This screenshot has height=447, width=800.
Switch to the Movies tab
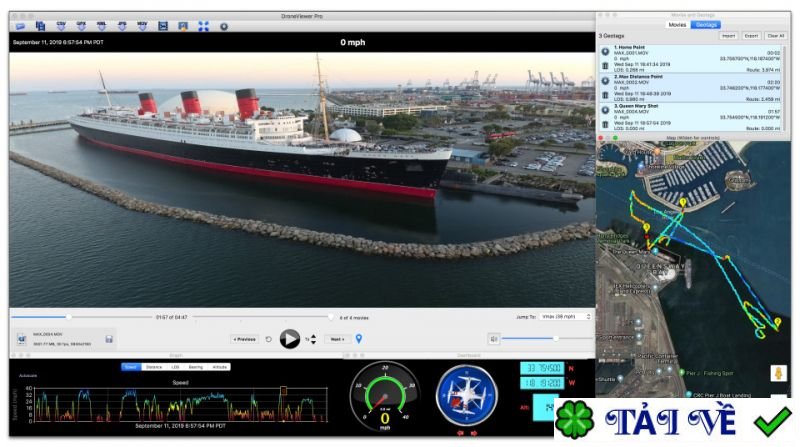click(677, 24)
